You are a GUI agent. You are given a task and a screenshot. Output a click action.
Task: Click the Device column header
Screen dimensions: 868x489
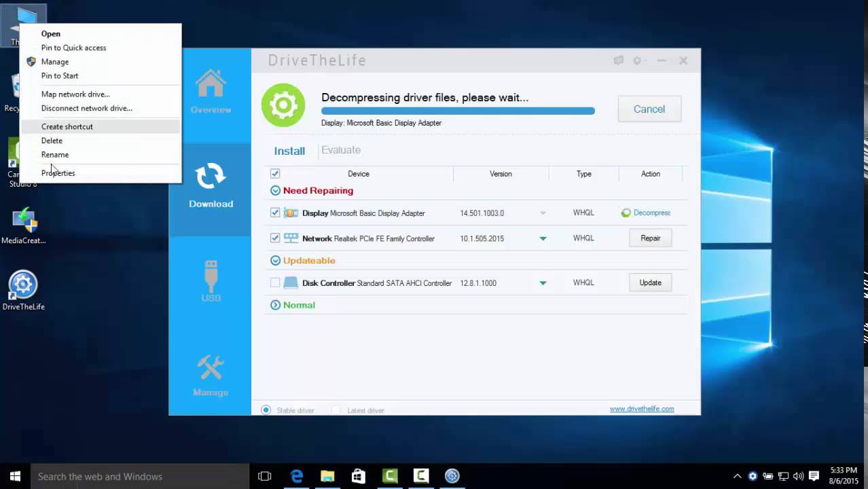point(359,174)
